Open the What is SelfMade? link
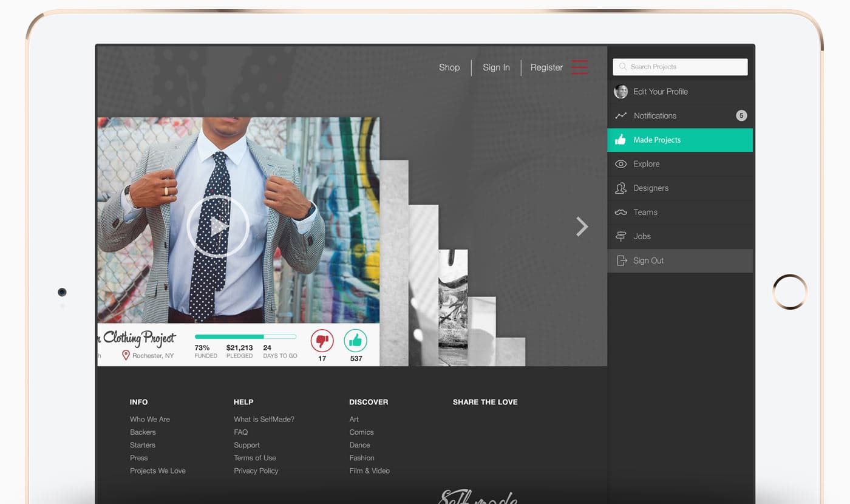 264,419
